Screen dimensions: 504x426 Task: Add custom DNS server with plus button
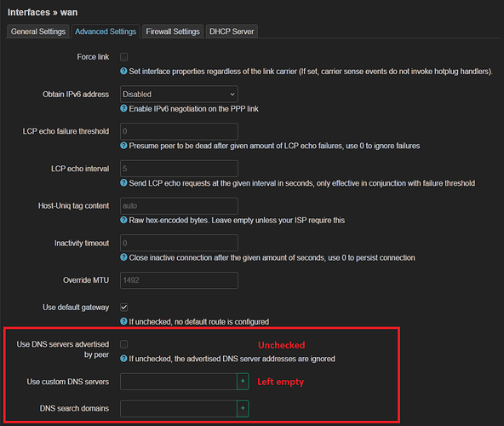(243, 382)
